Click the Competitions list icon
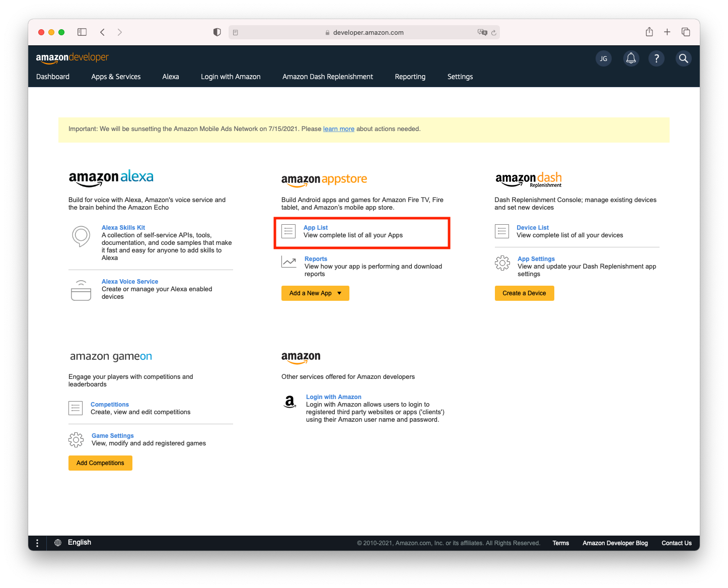 76,408
